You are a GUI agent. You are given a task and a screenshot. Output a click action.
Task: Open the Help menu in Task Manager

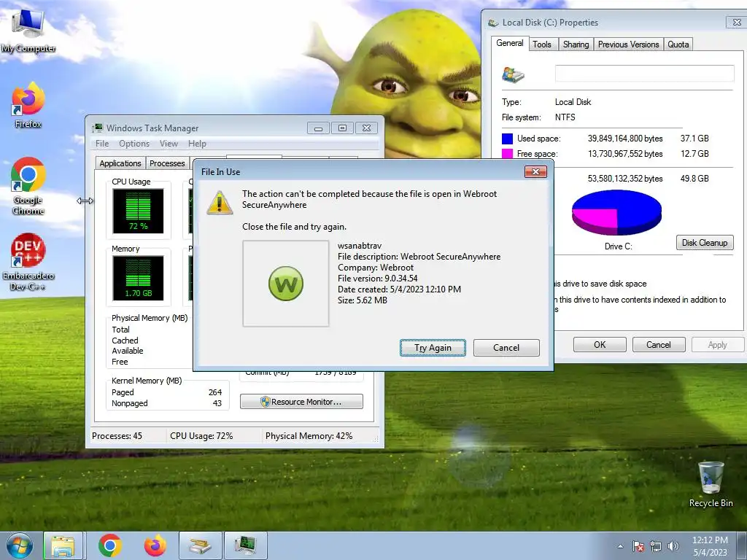point(197,144)
